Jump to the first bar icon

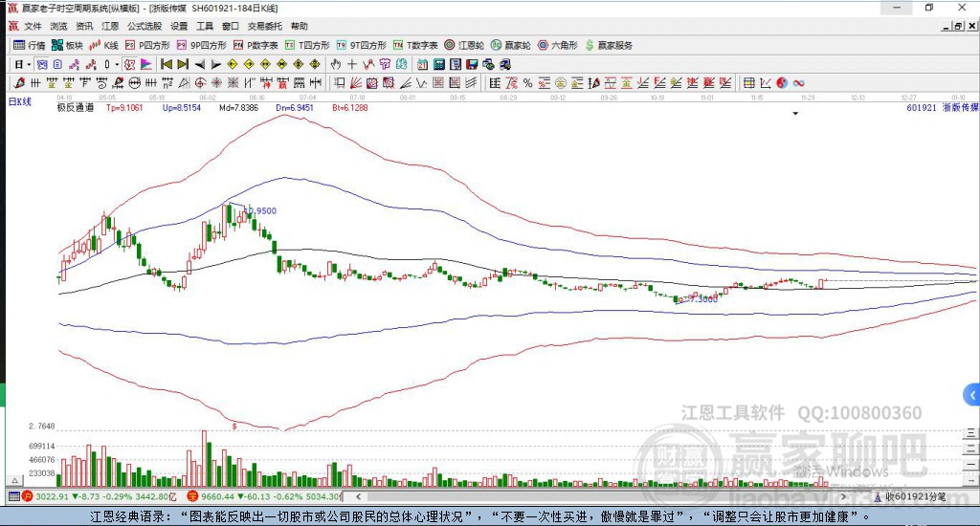pyautogui.click(x=167, y=64)
